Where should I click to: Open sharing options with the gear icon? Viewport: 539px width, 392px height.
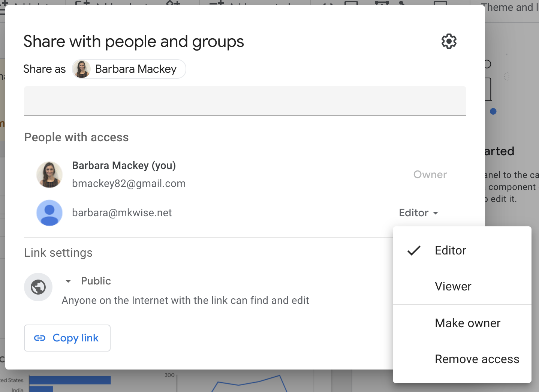click(449, 41)
